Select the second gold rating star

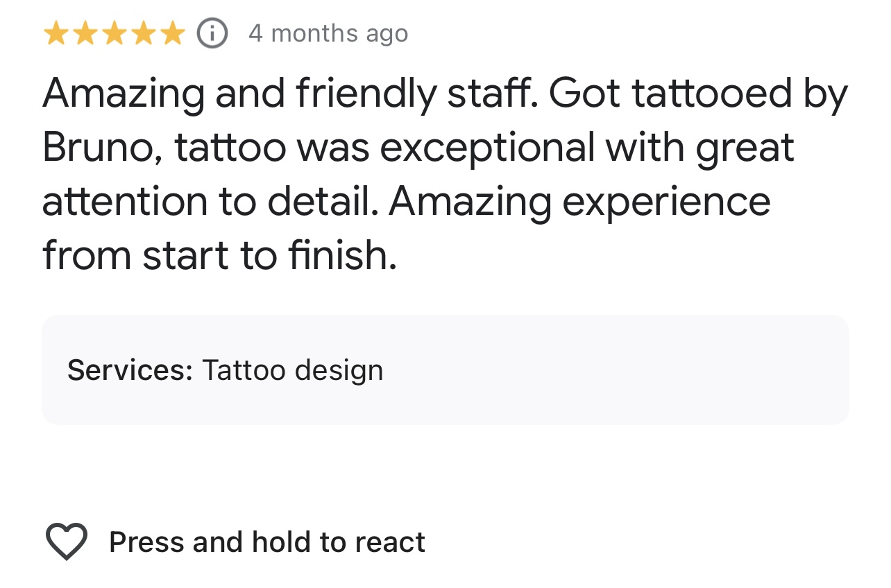point(85,33)
